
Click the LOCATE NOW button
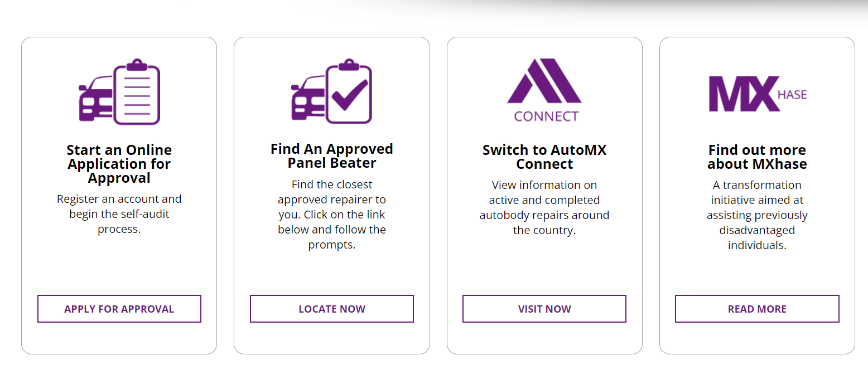331,308
